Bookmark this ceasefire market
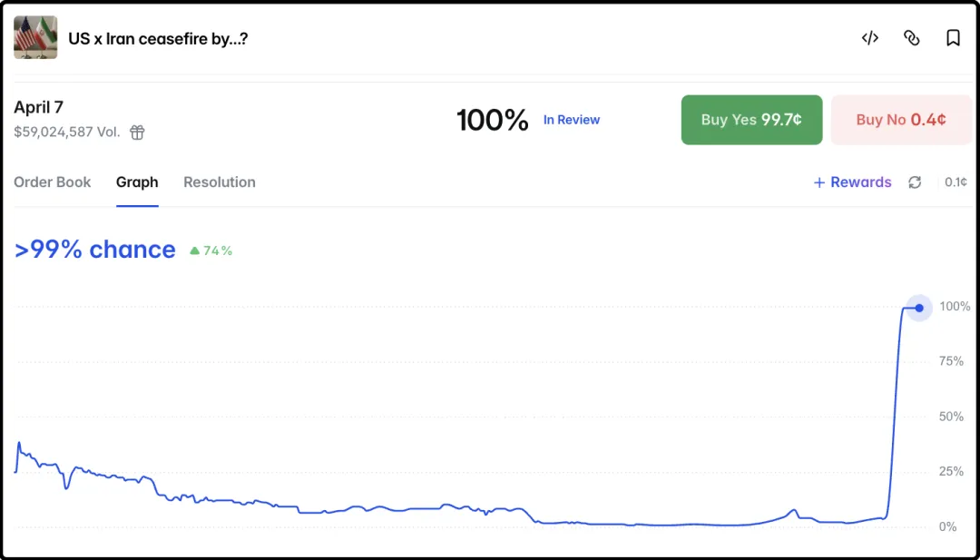This screenshot has width=980, height=560. point(953,38)
